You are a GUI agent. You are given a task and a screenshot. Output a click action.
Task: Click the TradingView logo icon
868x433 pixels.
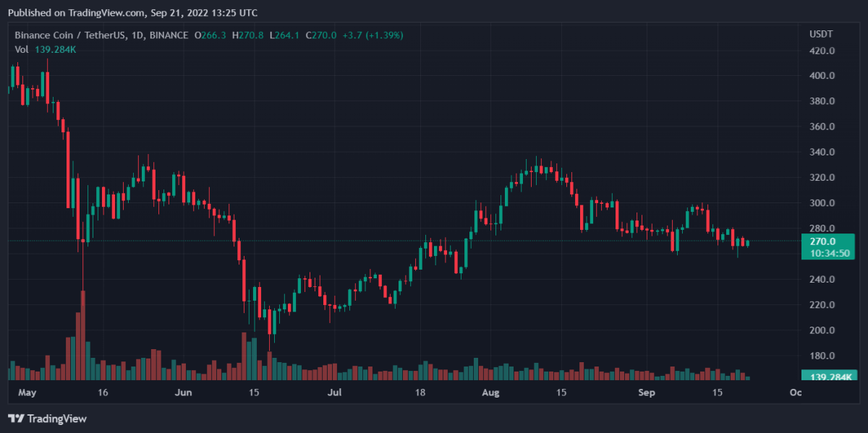(x=17, y=419)
